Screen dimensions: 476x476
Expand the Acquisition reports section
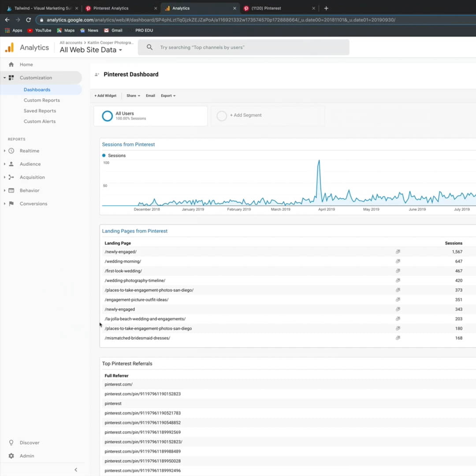coord(32,177)
